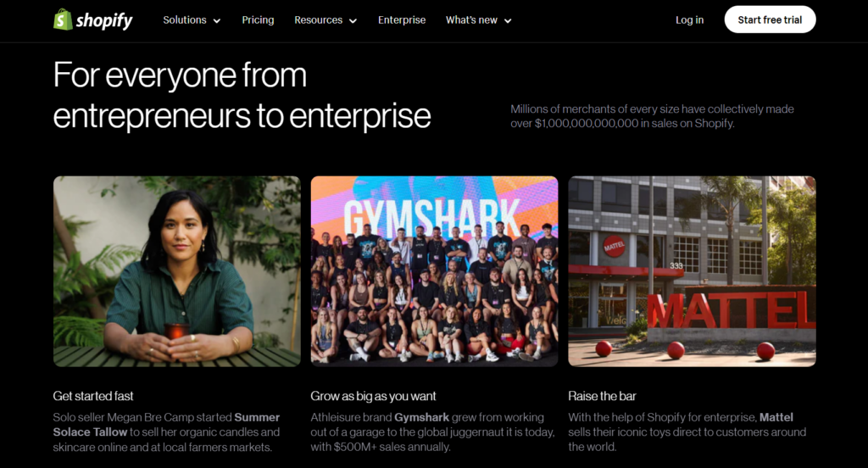Open the What's new menu

click(x=478, y=20)
